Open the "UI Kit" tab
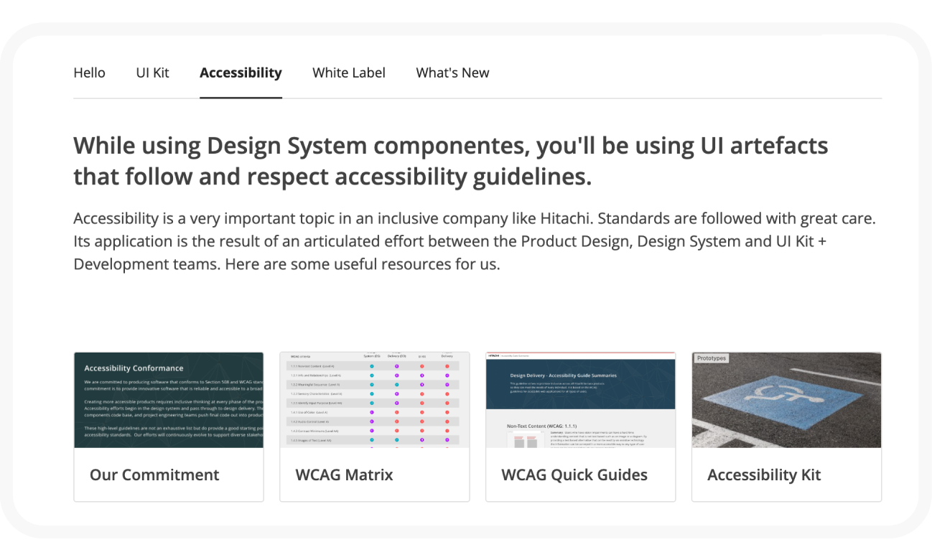This screenshot has width=932, height=560. pos(152,73)
